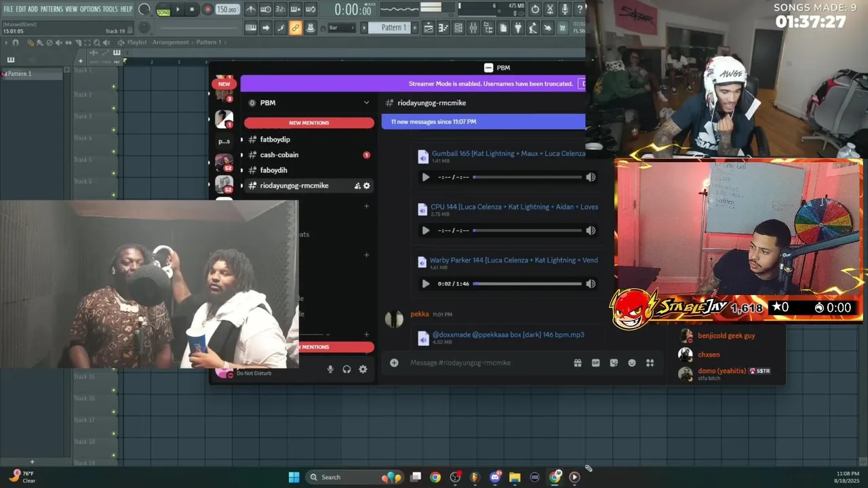
Task: Click Gumball 165 audio seek bar
Action: [528, 177]
